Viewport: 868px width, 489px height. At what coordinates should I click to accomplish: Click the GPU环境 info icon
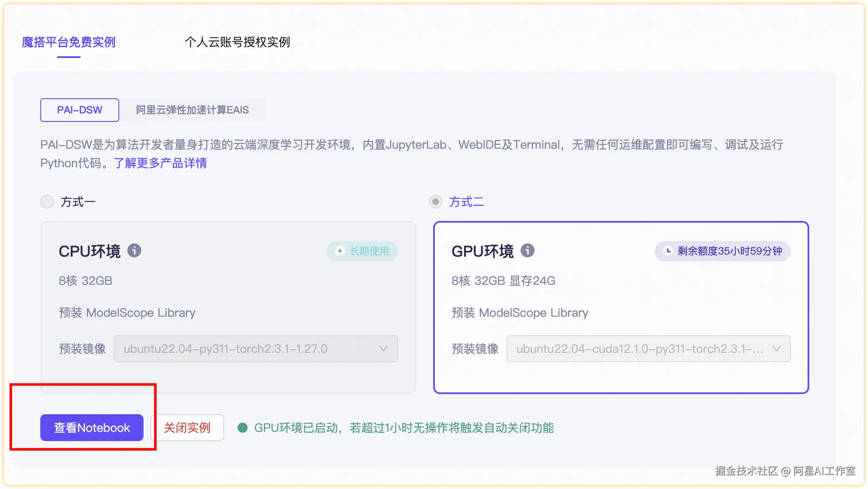point(527,251)
